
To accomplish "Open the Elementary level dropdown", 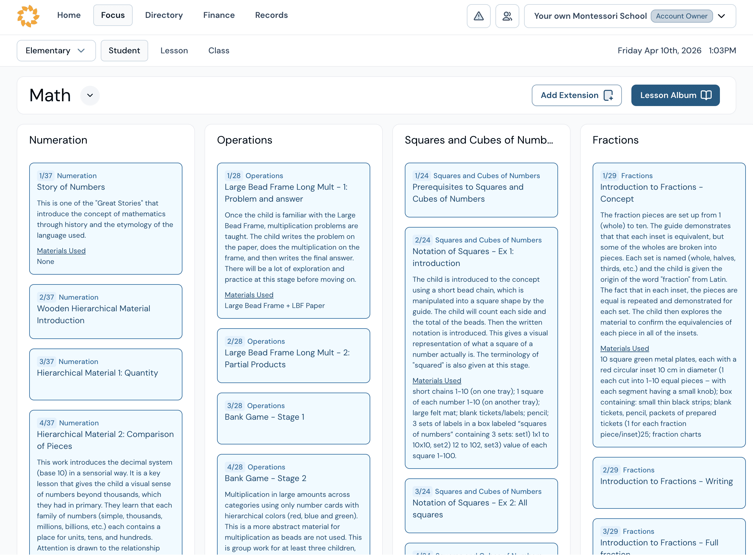I will point(56,51).
